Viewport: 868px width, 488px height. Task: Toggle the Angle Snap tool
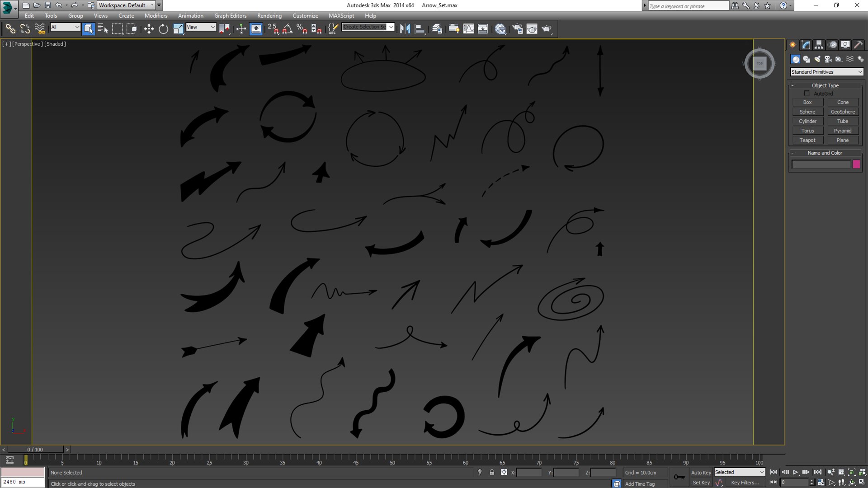coord(288,29)
